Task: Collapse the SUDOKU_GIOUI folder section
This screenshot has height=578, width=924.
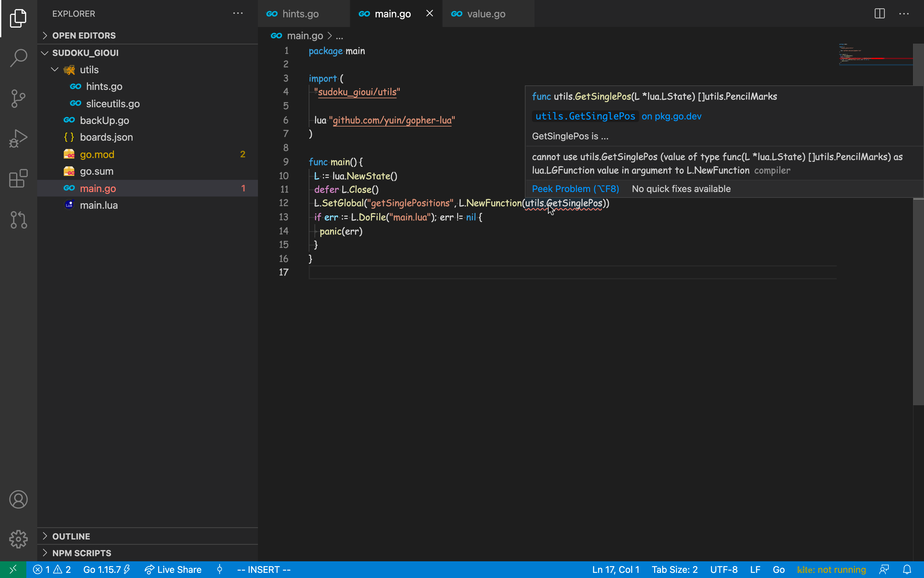Action: tap(147, 53)
